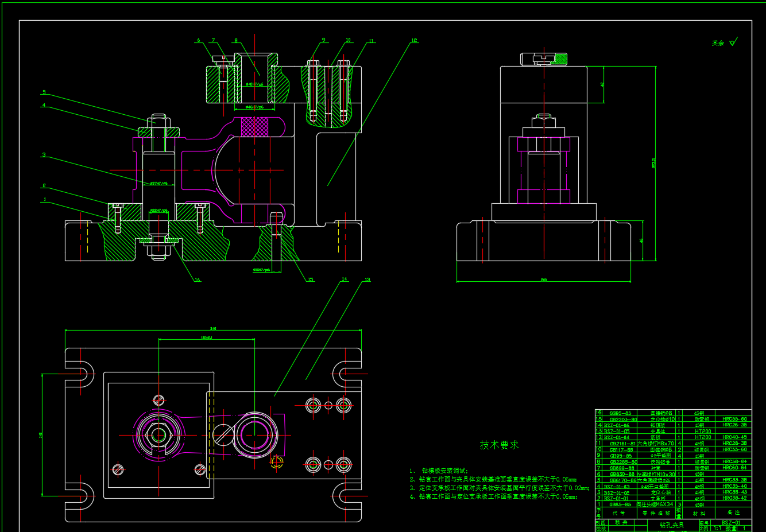Click the HT200 material cell in row 13
Screen dimensions: 766x532
[703, 431]
